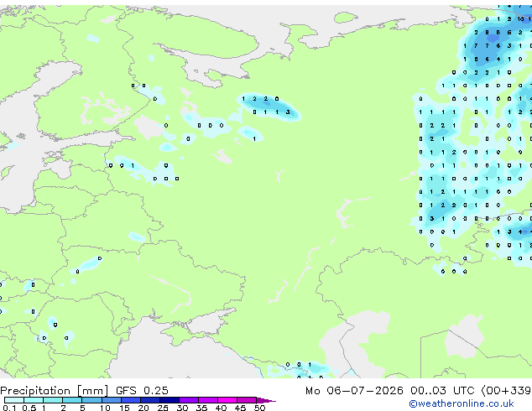This screenshot has height=411, width=532.
Task: Click the 1–2 mm legend color box
Action: coord(53,400)
